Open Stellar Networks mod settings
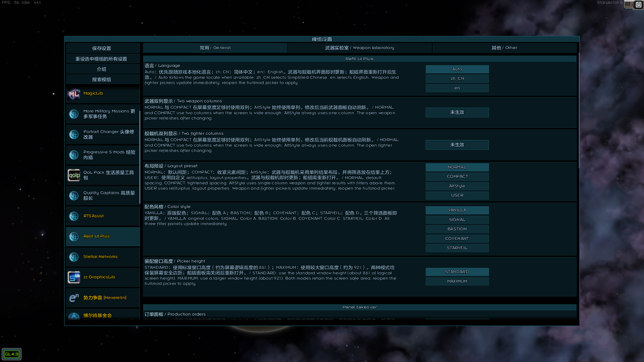Screen dimensions: 644x362 [103, 257]
